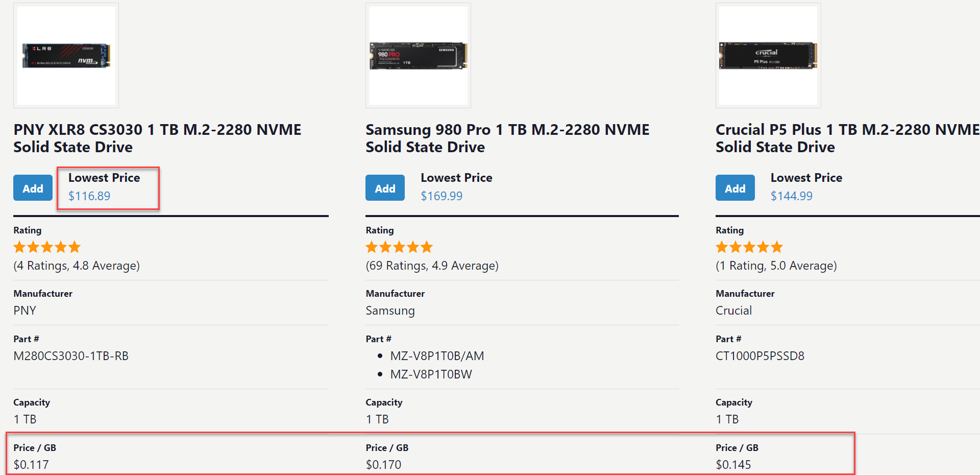
Task: Click 'Lowest Price' label above $116.89
Action: [x=104, y=178]
